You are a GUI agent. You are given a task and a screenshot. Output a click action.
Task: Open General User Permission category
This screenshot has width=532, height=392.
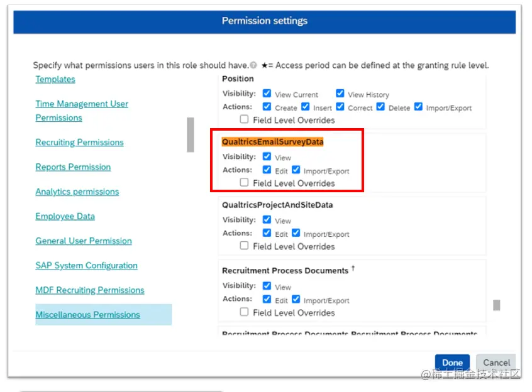[x=84, y=241]
